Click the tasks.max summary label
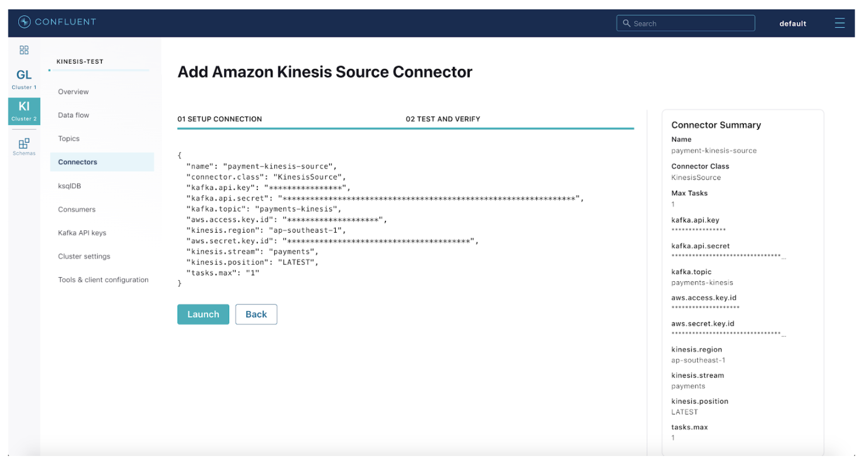The height and width of the screenshot is (470, 868). pos(689,427)
